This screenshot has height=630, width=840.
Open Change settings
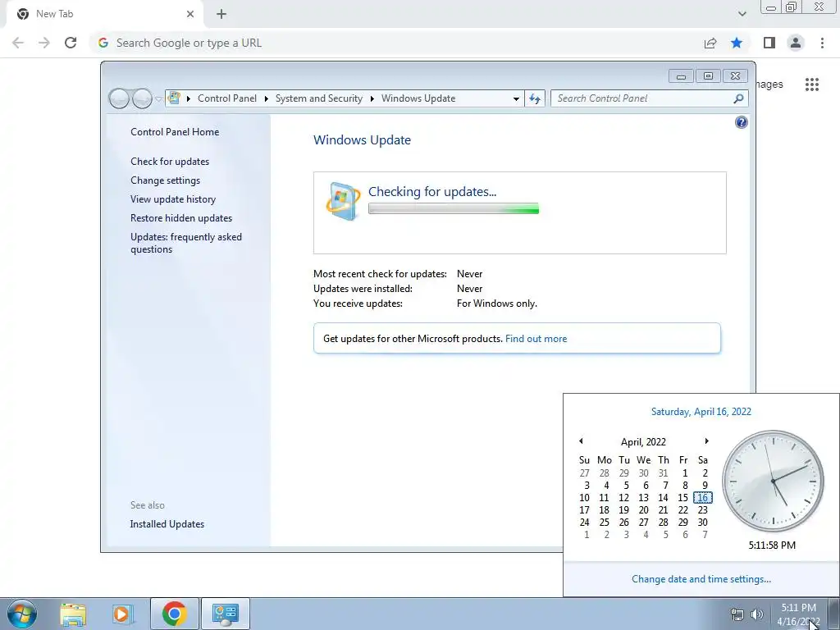165,180
